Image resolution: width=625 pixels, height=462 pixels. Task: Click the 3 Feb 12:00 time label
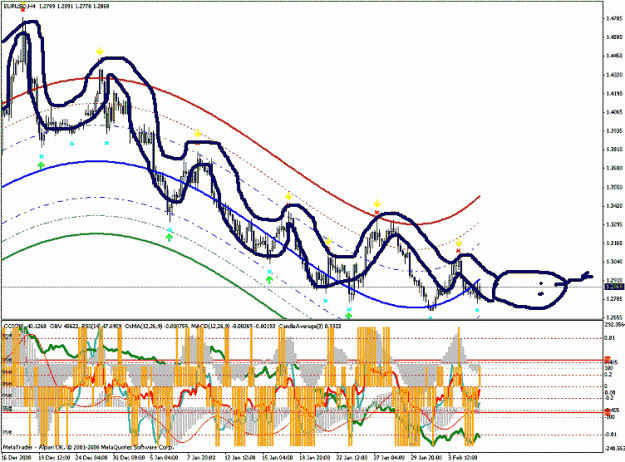[462, 457]
